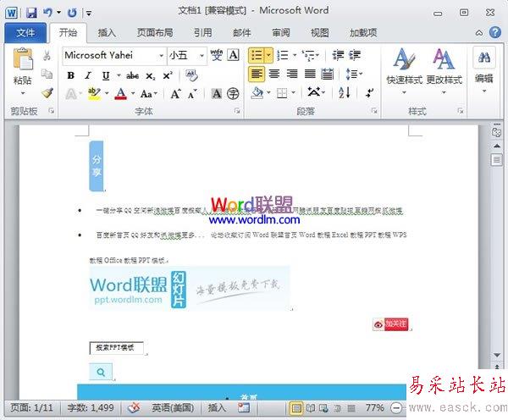Toggle character shading A button
The image size is (508, 420).
(216, 94)
